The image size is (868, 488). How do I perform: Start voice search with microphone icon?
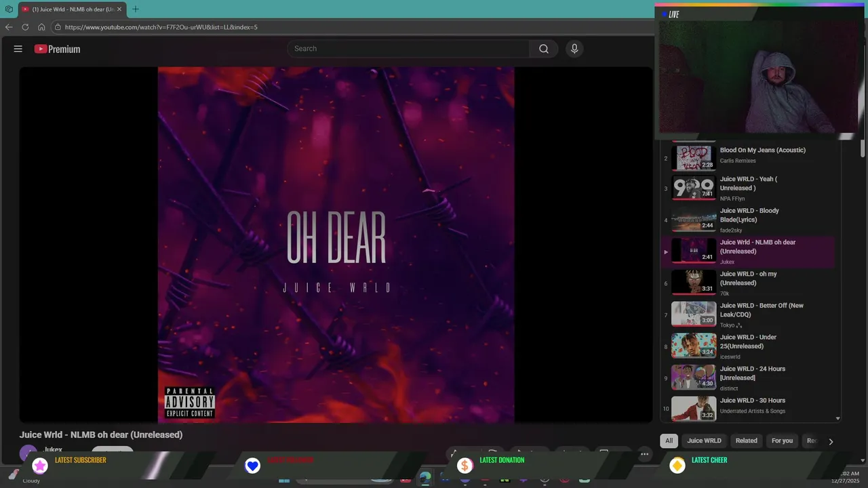pos(574,49)
